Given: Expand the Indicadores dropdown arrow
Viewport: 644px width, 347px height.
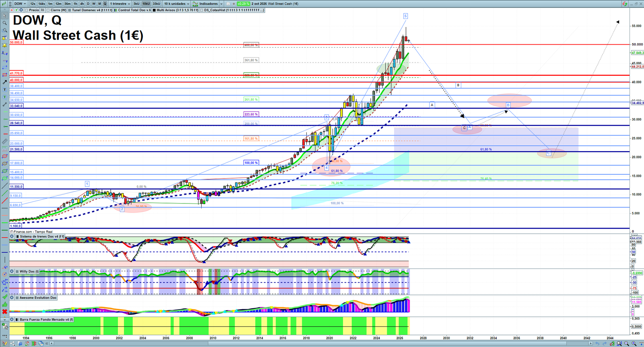Looking at the screenshot, I should tap(221, 4).
